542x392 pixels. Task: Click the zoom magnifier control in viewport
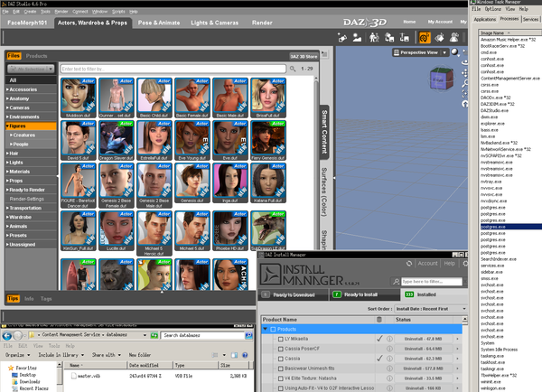coord(465,83)
